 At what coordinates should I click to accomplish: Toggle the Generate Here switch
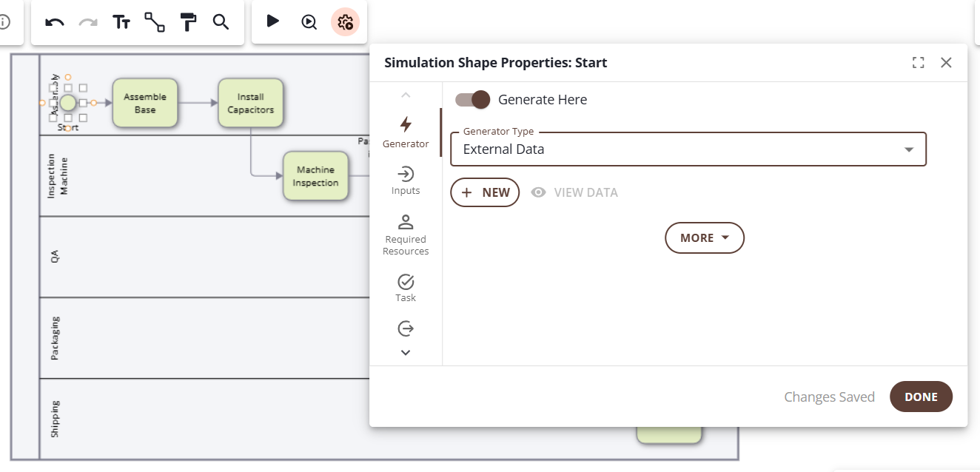(472, 100)
